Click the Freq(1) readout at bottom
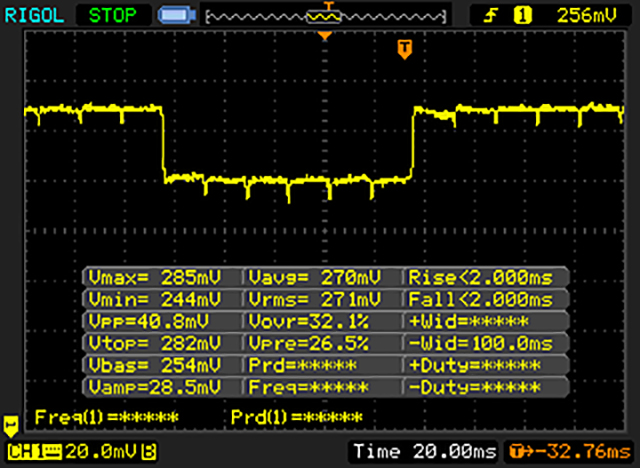The height and width of the screenshot is (468, 640). point(106,416)
